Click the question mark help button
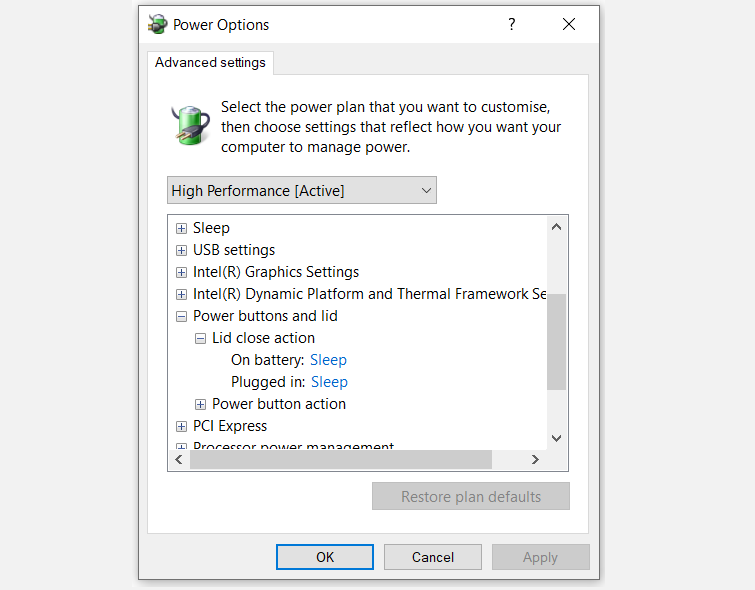The width and height of the screenshot is (755, 590). point(511,24)
